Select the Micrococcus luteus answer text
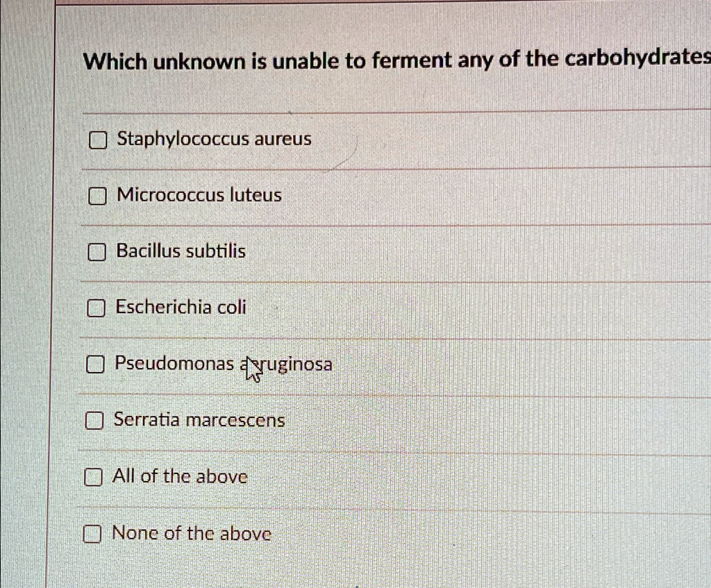 (x=198, y=196)
